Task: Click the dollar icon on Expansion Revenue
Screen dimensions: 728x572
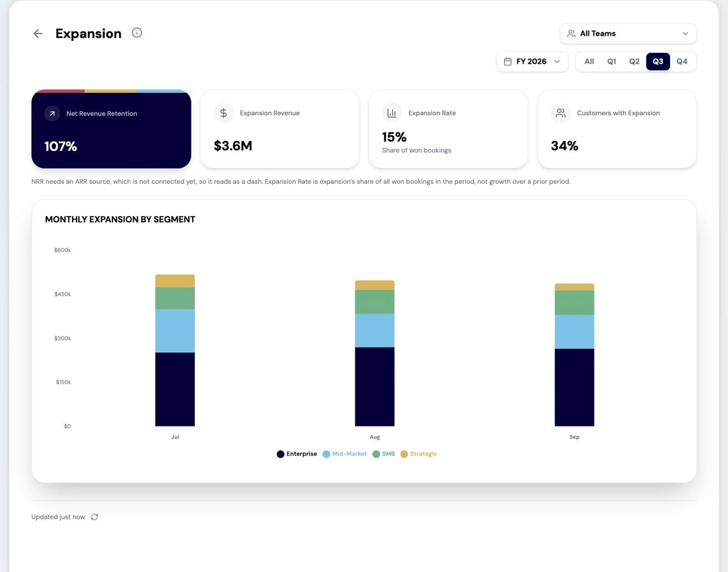Action: tap(223, 113)
